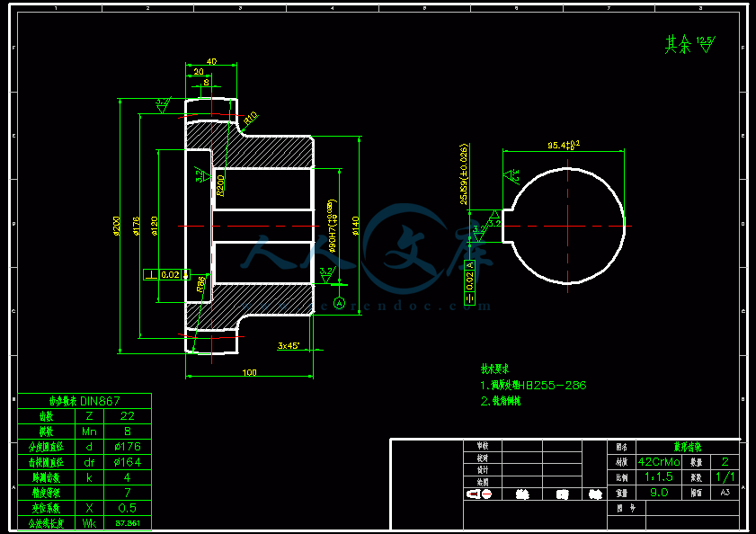
Task: Click the 其余 12.5 roughness note
Action: tap(690, 44)
